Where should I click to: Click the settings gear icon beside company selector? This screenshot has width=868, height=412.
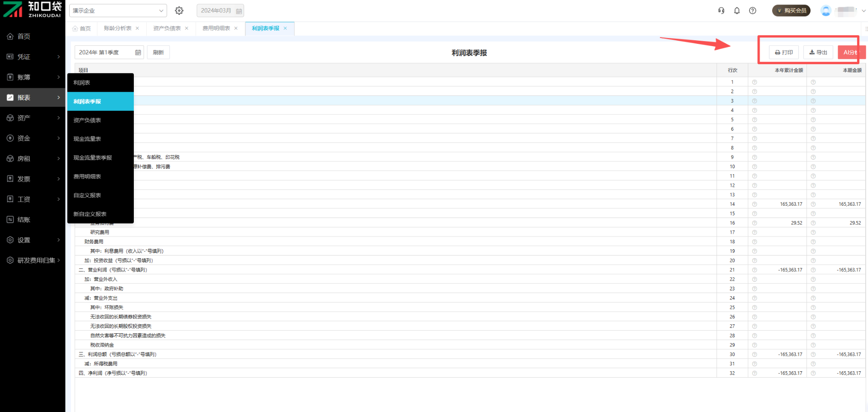click(179, 10)
